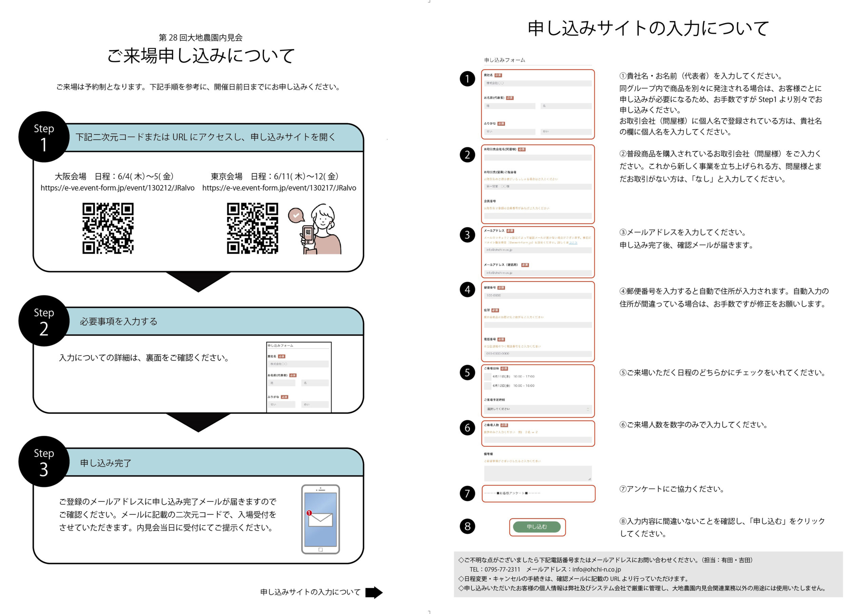Click the Step 3 black circle

(x=44, y=462)
